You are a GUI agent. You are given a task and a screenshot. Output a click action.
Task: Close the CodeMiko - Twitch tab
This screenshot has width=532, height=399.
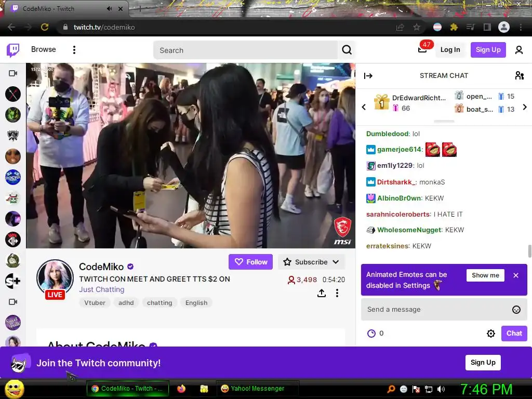click(121, 9)
